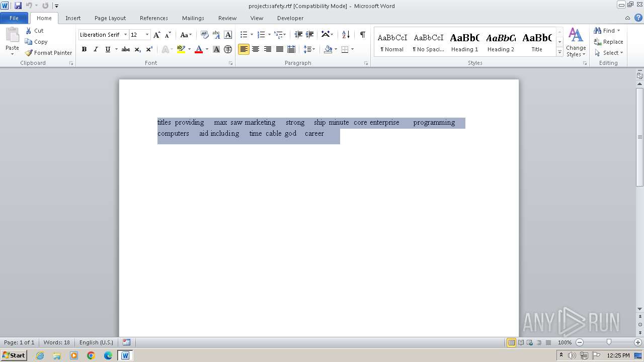Expand the Numbering dropdown arrow
This screenshot has height=362, width=644.
point(269,35)
